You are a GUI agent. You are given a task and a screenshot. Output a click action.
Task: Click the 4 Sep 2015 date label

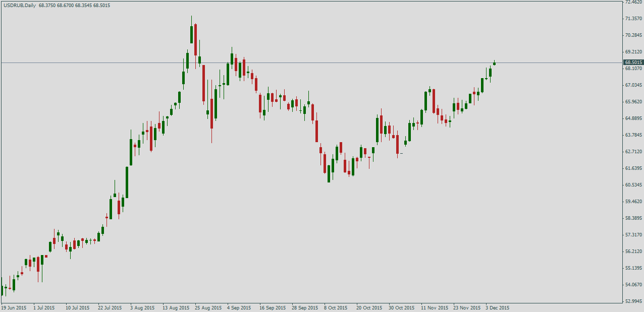[x=239, y=307]
